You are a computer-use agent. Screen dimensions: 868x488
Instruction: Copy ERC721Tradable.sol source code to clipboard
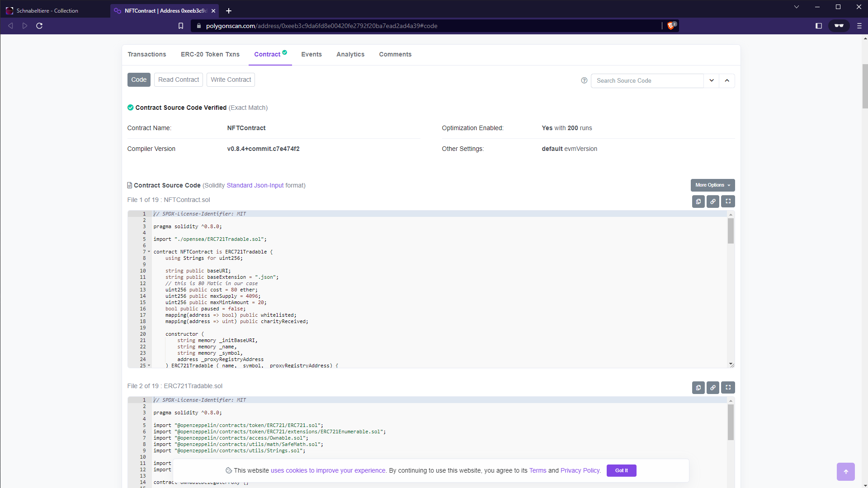click(698, 388)
